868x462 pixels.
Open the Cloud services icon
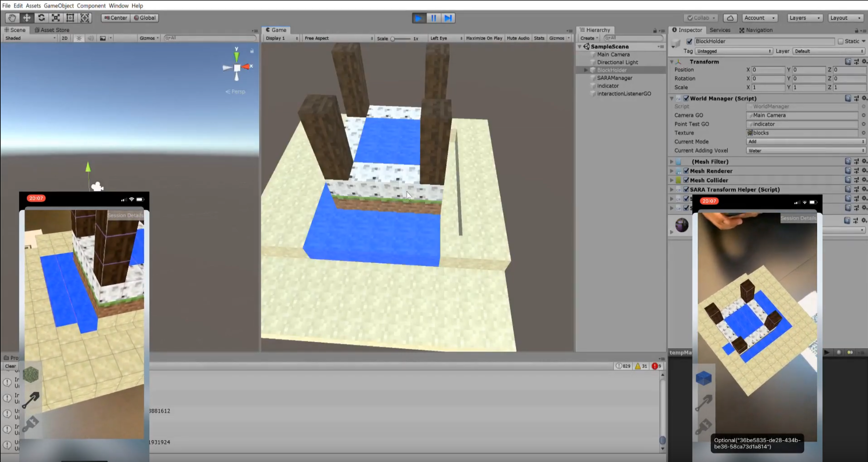730,18
